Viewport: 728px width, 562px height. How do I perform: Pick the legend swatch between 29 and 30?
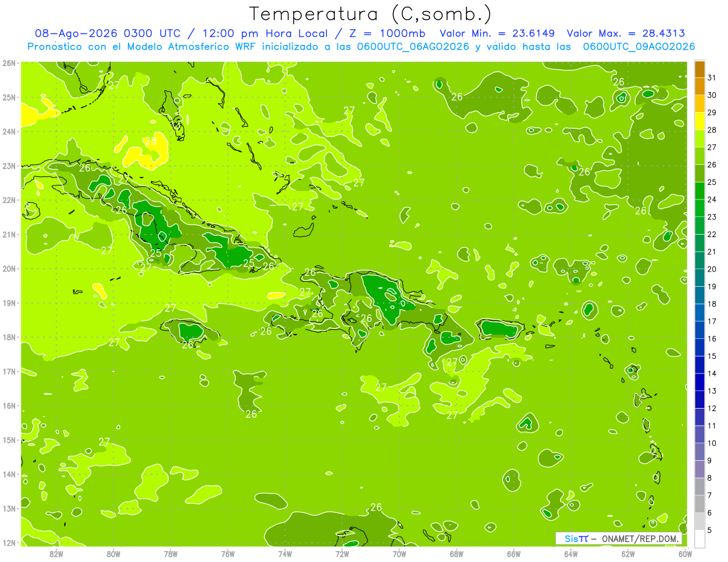699,104
